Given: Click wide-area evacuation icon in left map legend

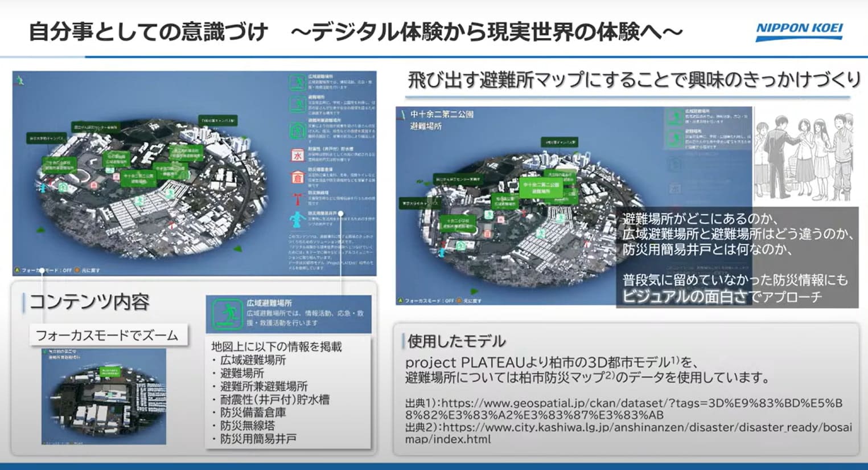Looking at the screenshot, I should 297,83.
